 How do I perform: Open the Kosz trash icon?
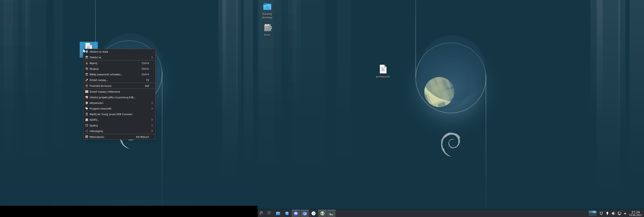point(267,28)
